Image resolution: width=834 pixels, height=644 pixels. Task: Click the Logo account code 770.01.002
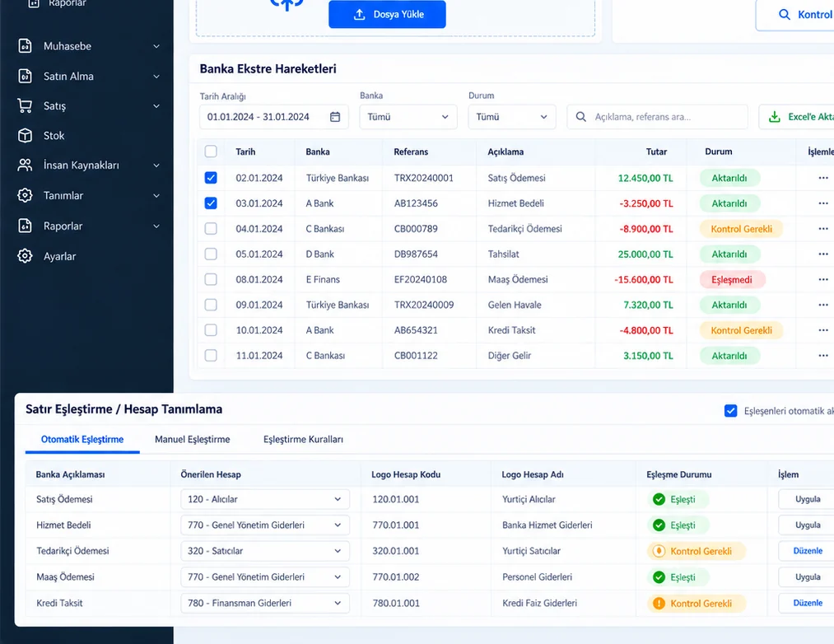396,577
